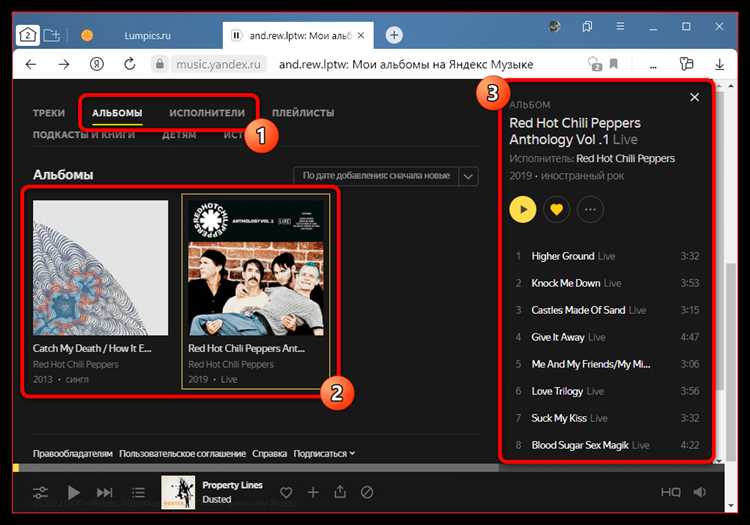Image resolution: width=750 pixels, height=525 pixels.
Task: Open Пользовательское соглашение footer link
Action: [182, 453]
